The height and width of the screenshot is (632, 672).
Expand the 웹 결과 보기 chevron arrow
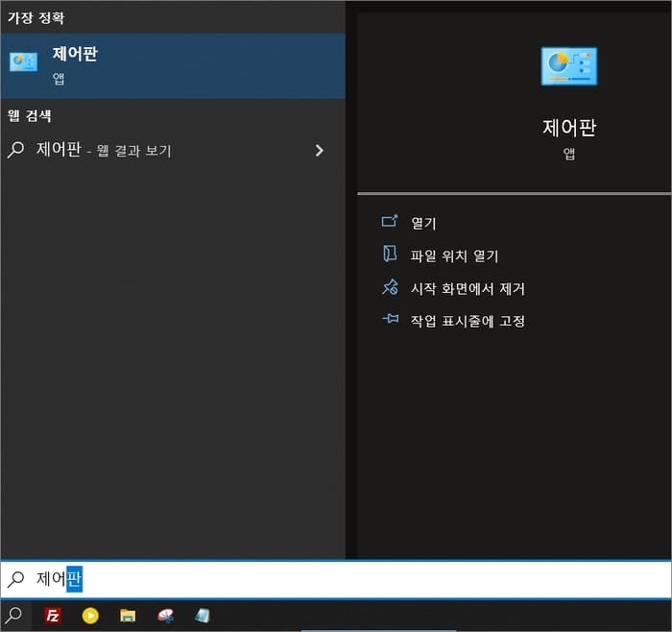coord(319,151)
